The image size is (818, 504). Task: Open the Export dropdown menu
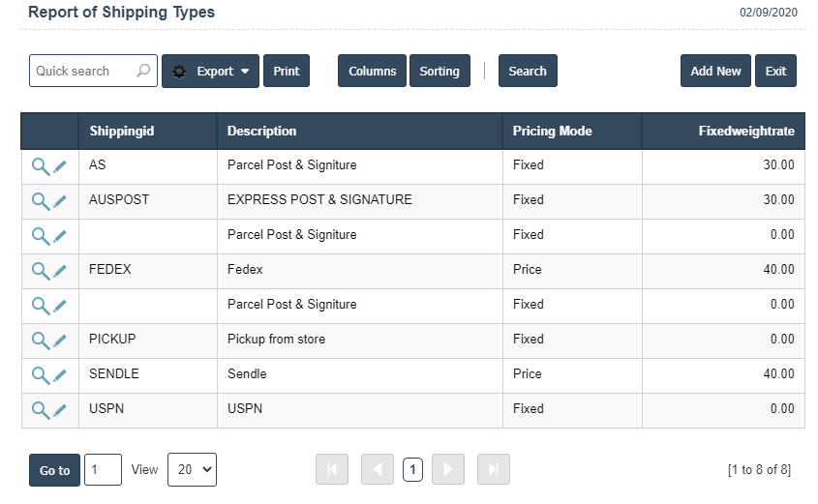pyautogui.click(x=210, y=71)
